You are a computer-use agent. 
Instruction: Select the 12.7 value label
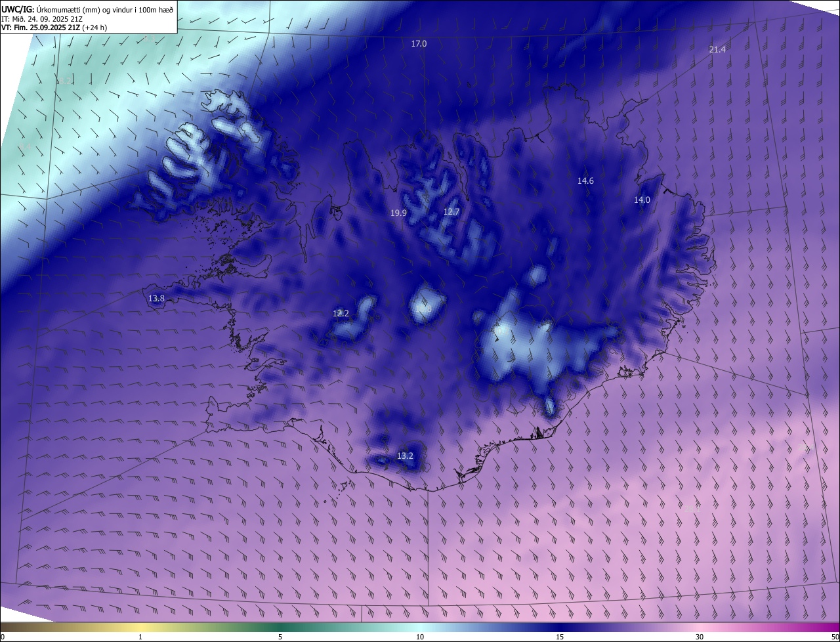[x=451, y=212]
